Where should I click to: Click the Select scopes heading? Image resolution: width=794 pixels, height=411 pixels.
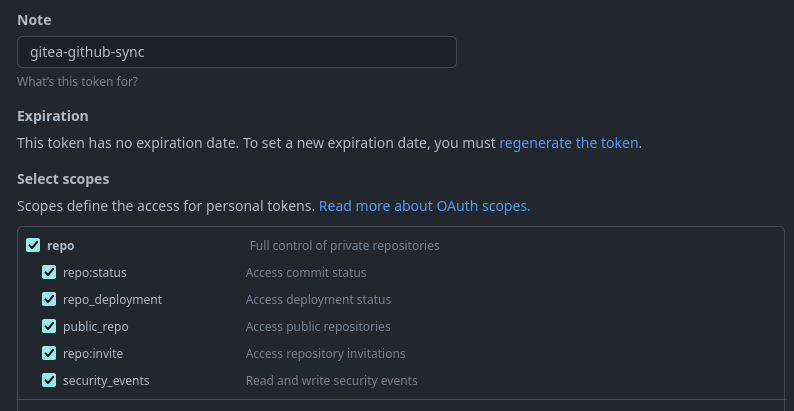coord(63,179)
